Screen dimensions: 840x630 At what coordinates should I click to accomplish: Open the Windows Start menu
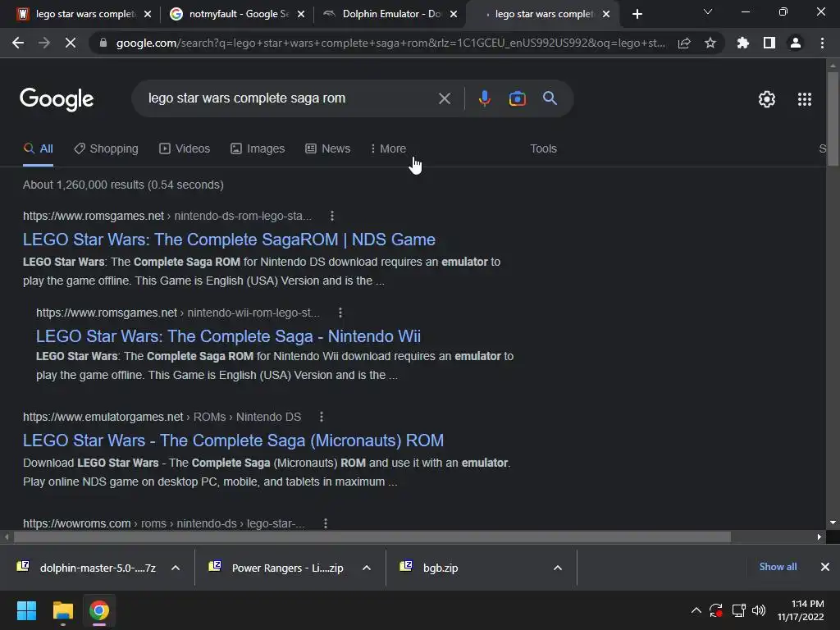(x=26, y=610)
